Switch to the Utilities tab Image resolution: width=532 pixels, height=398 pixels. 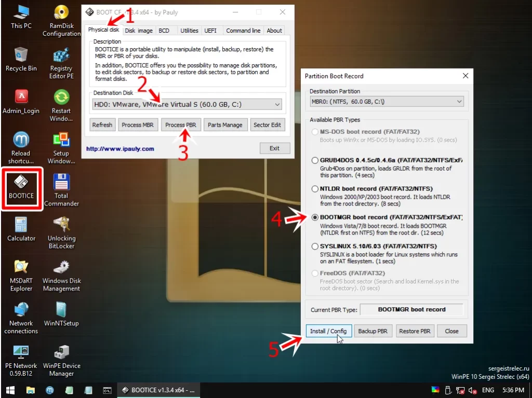[189, 31]
